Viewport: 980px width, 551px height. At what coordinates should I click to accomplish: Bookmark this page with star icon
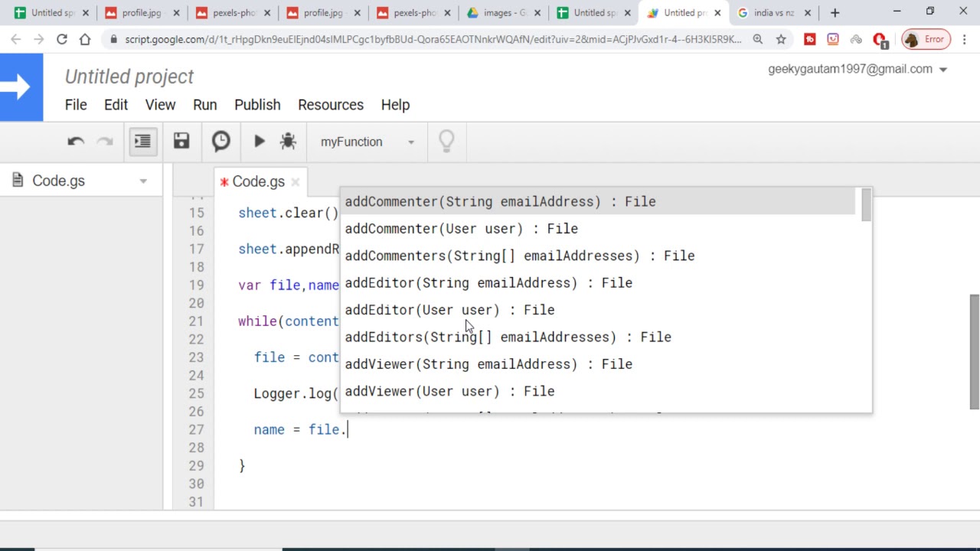point(781,40)
